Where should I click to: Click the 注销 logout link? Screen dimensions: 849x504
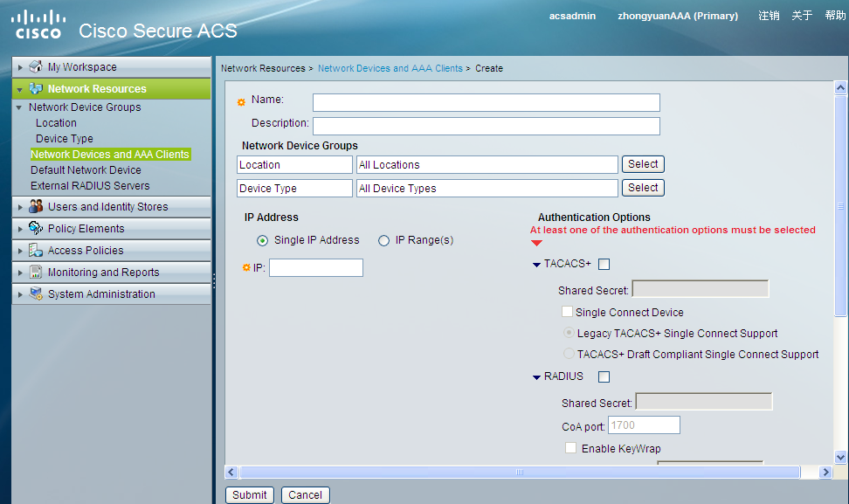769,16
